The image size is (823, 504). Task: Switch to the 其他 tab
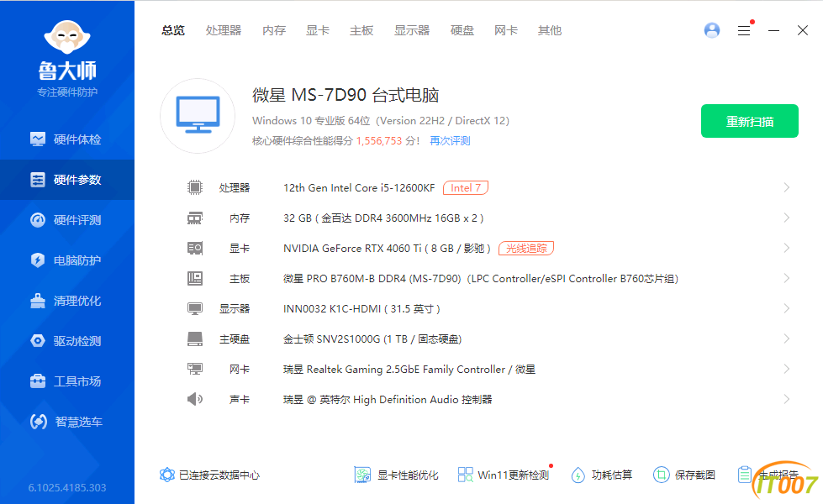click(x=550, y=30)
